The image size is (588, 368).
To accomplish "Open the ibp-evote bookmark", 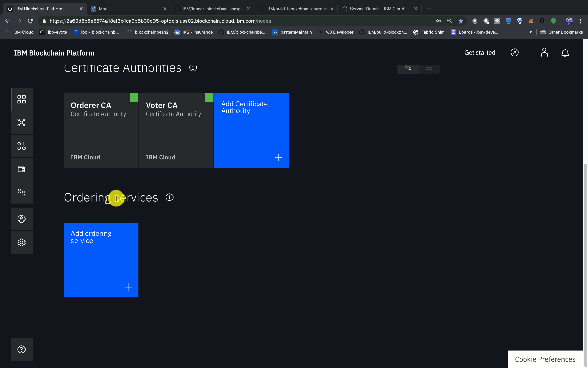I will pyautogui.click(x=53, y=32).
